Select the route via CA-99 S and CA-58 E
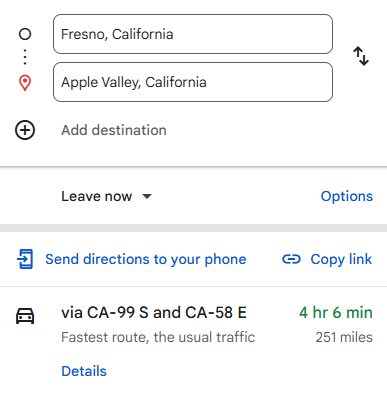The image size is (387, 393). [154, 313]
